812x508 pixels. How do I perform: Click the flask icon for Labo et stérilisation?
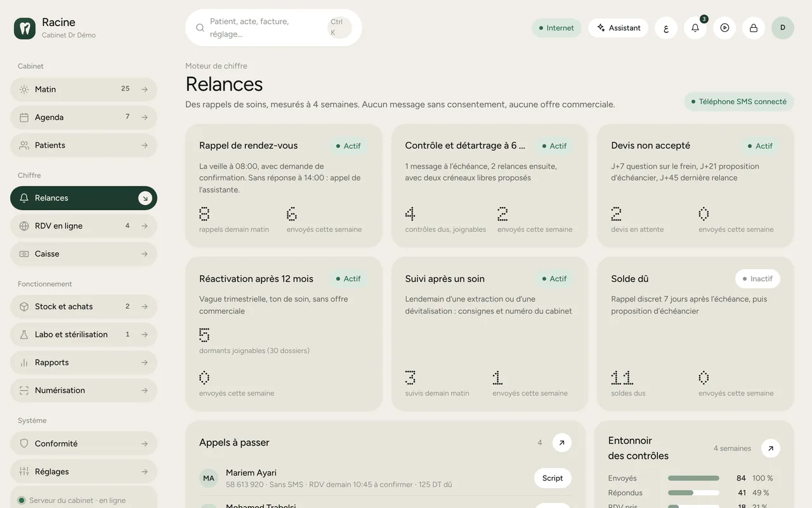click(24, 335)
